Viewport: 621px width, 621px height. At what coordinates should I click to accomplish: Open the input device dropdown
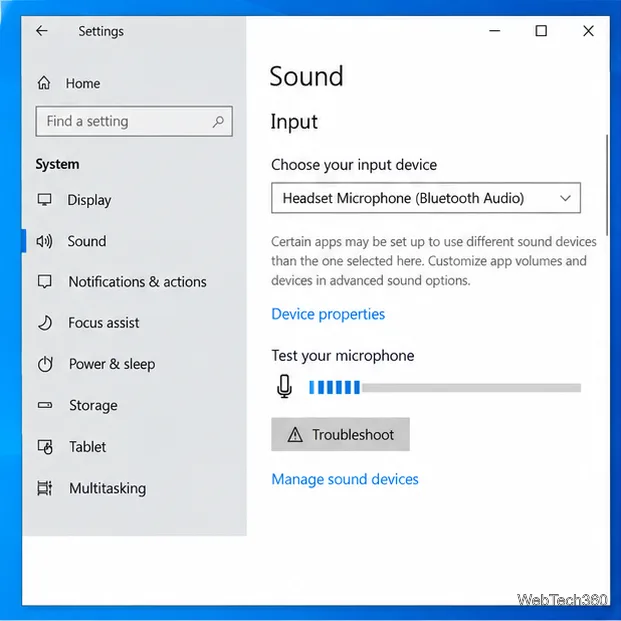click(426, 198)
